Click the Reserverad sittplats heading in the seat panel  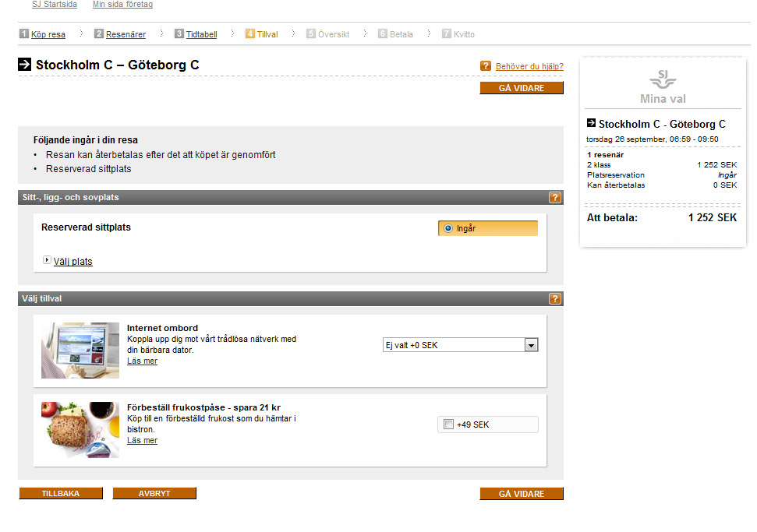(86, 227)
